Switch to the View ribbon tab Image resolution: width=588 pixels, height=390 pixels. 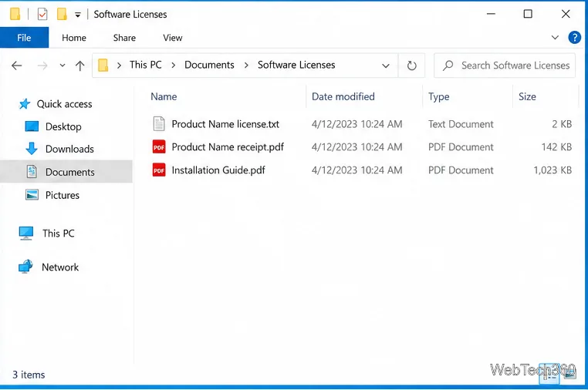pos(173,38)
